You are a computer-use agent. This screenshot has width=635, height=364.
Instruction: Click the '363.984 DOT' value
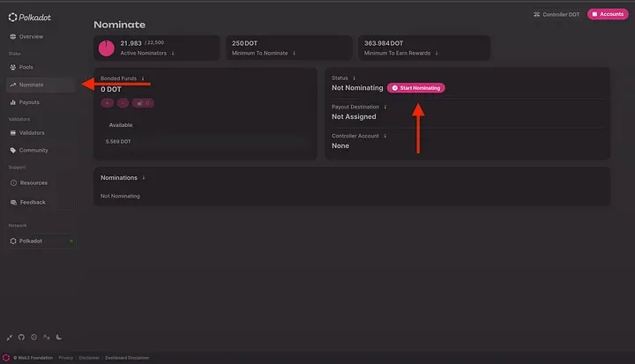click(384, 43)
